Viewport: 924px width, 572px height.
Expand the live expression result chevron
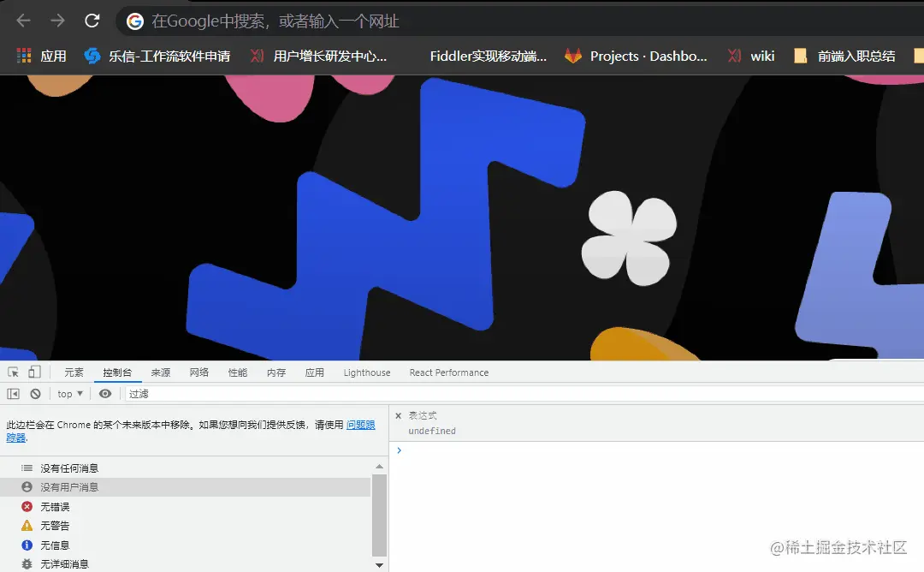(399, 448)
